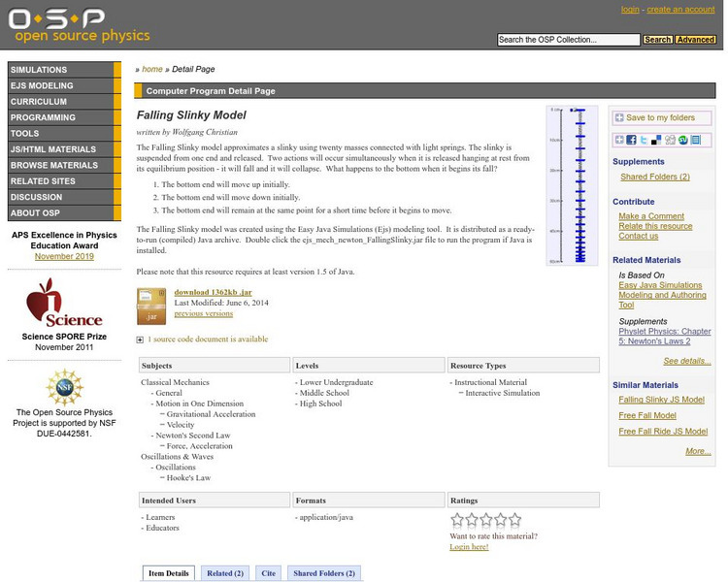Open RELATED SITES menu item
The height and width of the screenshot is (582, 728).
(x=64, y=181)
